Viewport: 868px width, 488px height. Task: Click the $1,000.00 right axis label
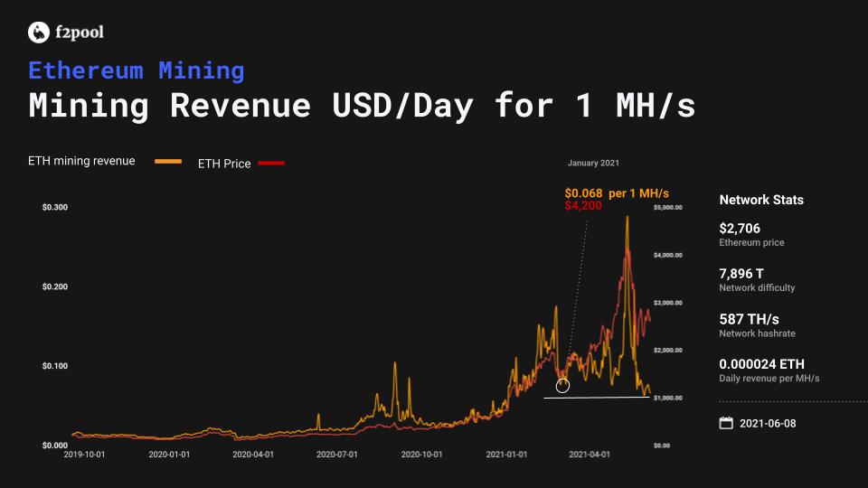pos(667,398)
